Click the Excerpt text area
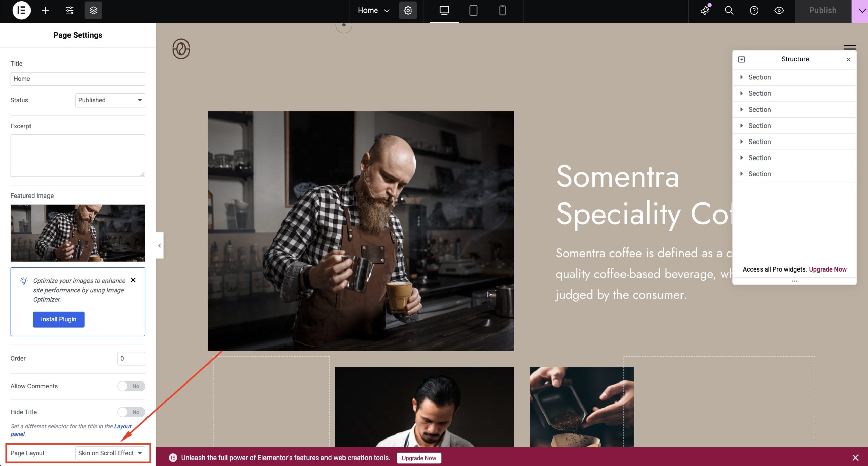Image resolution: width=868 pixels, height=466 pixels. click(78, 156)
